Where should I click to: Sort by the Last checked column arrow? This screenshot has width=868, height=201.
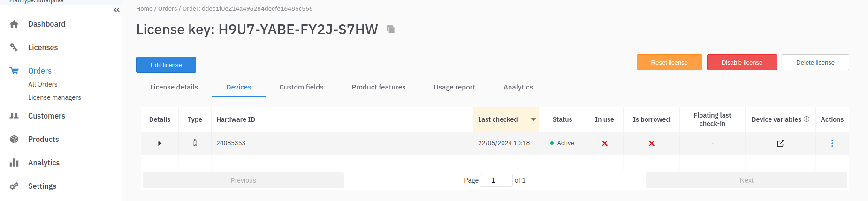point(533,119)
